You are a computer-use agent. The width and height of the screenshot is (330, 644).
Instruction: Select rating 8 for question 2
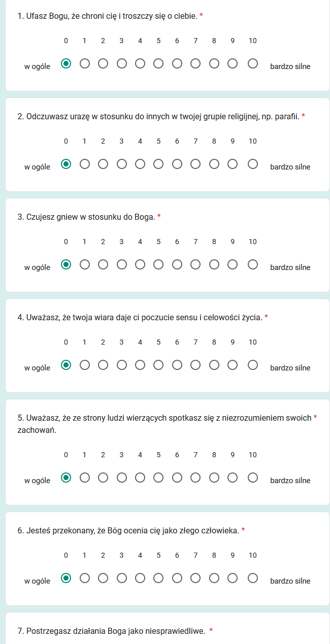coord(214,164)
